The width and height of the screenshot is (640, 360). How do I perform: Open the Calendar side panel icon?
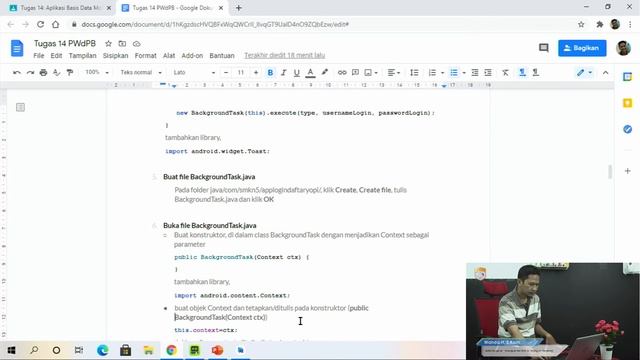coord(627,77)
